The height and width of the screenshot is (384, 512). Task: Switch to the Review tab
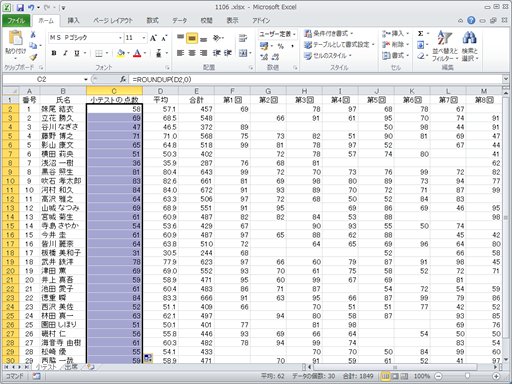point(206,21)
